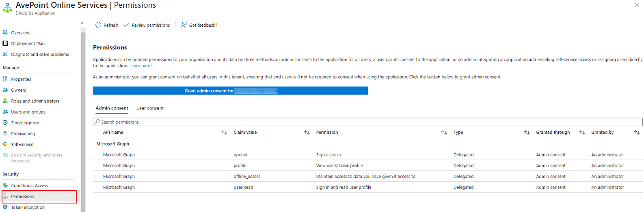Follow the Learn more link
The height and width of the screenshot is (212, 644).
[141, 66]
